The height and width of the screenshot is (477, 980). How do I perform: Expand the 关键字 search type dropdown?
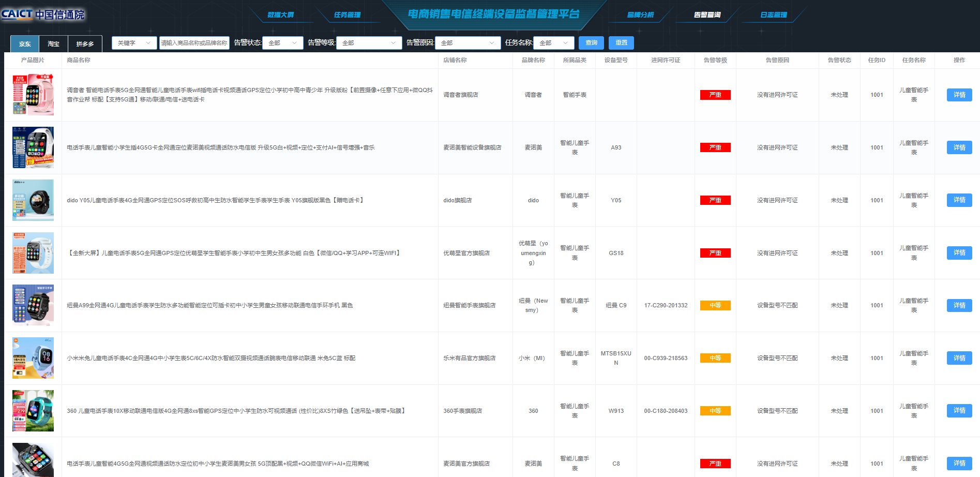pyautogui.click(x=134, y=43)
